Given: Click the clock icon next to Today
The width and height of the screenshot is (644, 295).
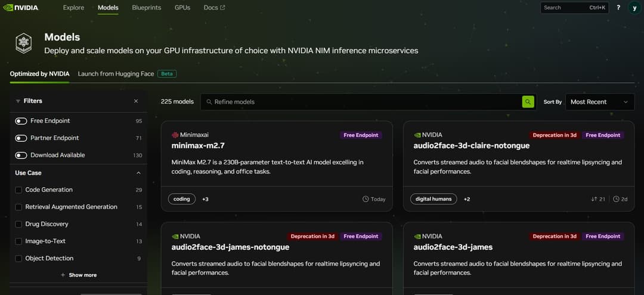Looking at the screenshot, I should click(366, 199).
